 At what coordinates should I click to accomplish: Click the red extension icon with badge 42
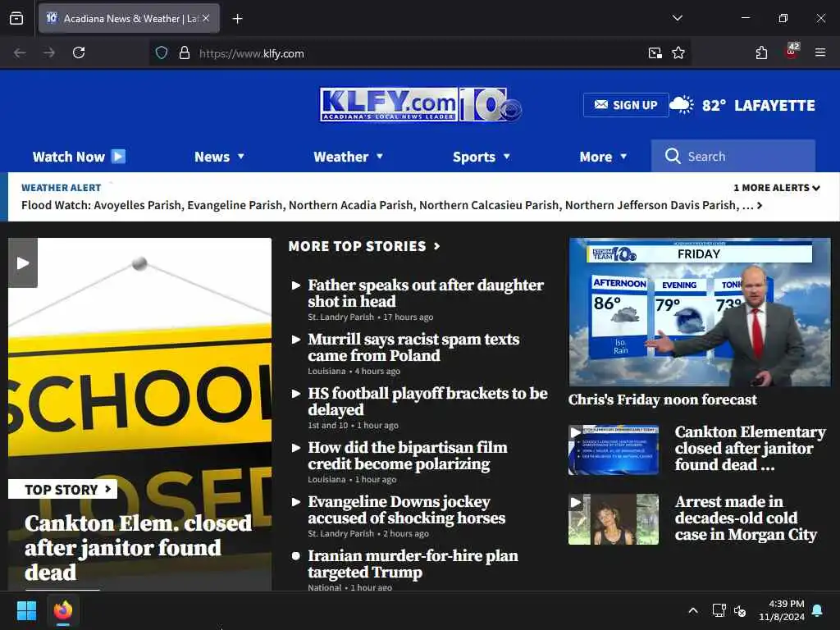792,52
